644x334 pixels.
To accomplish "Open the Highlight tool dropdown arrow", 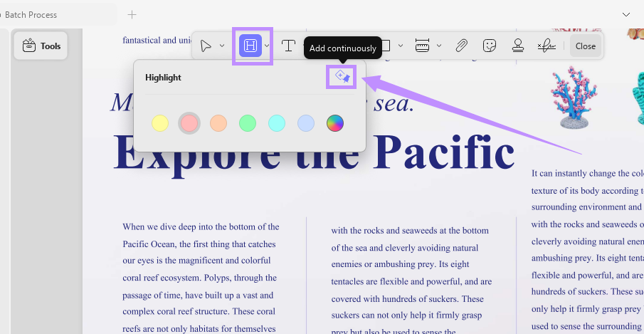I will [267, 46].
